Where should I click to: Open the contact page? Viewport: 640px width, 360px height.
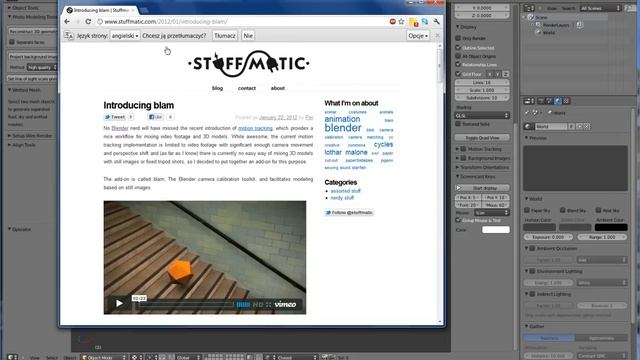247,88
